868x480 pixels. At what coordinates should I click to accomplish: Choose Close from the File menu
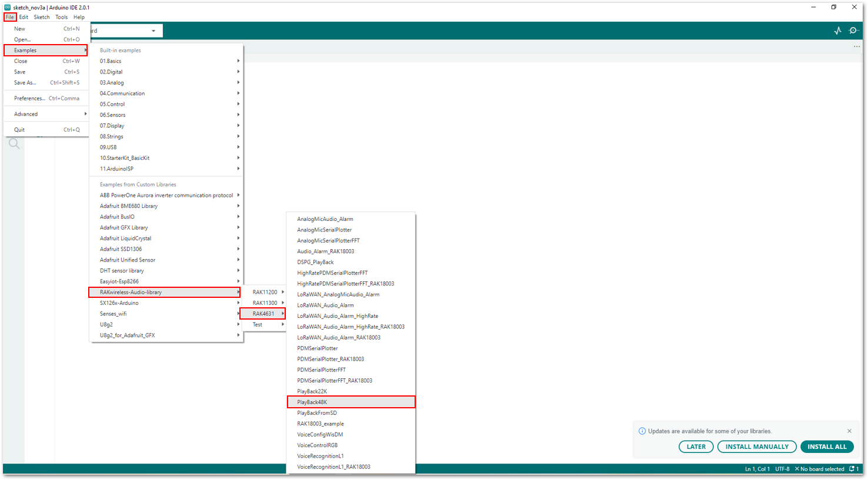(x=46, y=61)
